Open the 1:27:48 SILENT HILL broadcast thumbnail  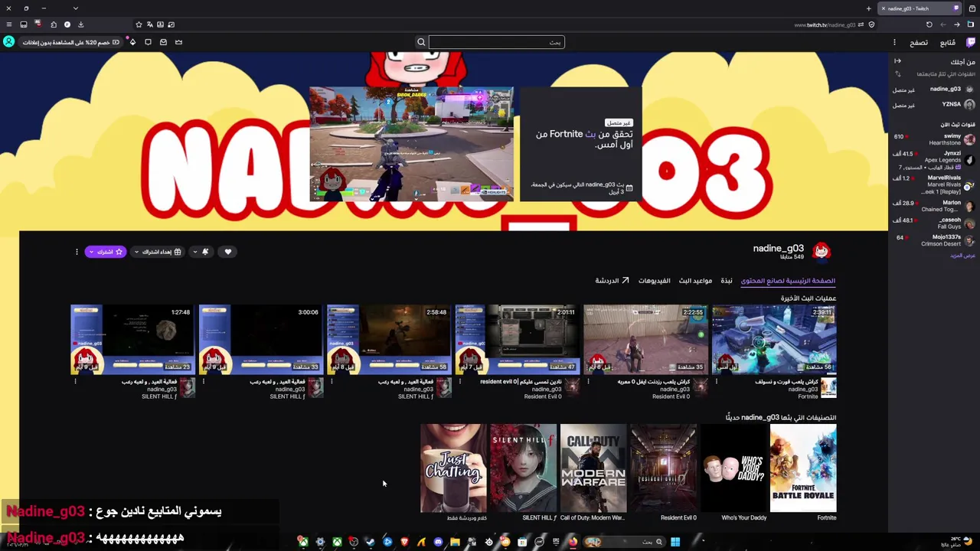point(132,340)
